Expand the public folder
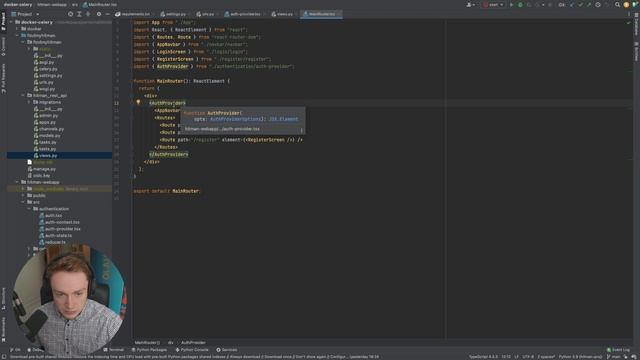Image resolution: width=640 pixels, height=360 pixels. pyautogui.click(x=23, y=196)
